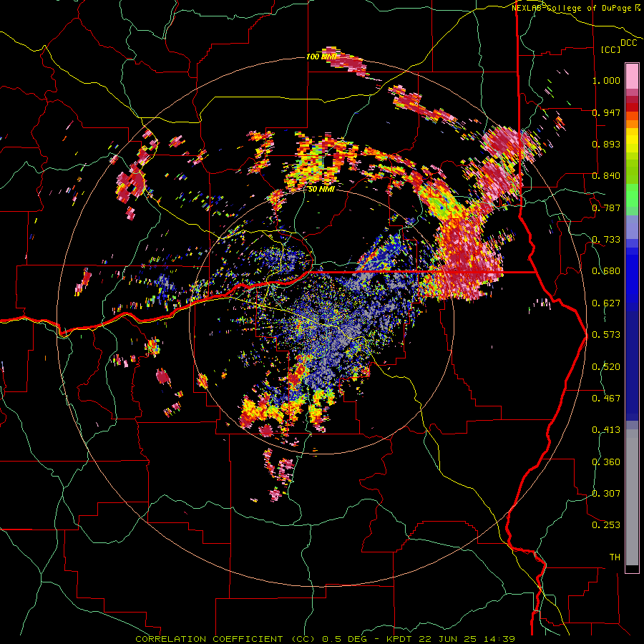The height and width of the screenshot is (644, 644).
Task: Click the KPDT radar site identifier
Action: click(x=399, y=639)
